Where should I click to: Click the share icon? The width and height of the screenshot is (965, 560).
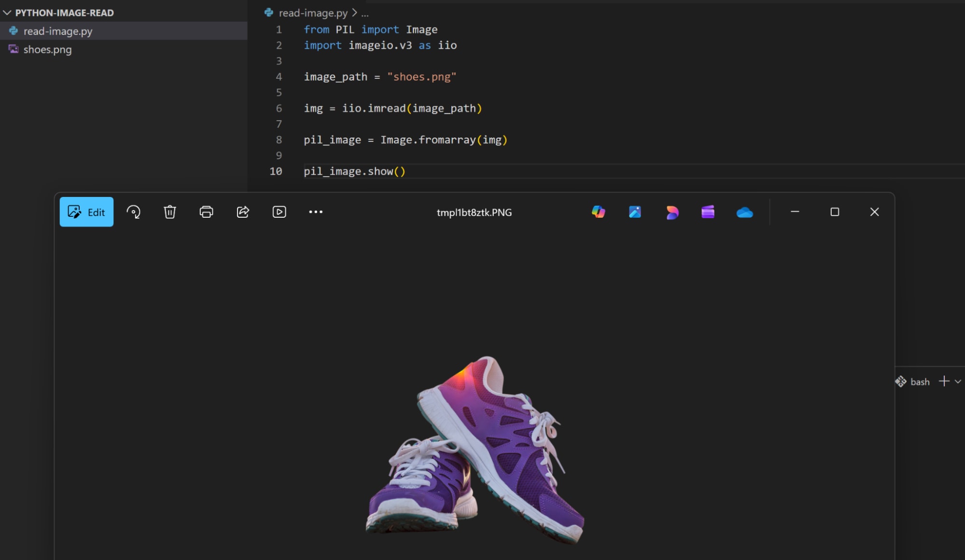(x=243, y=212)
